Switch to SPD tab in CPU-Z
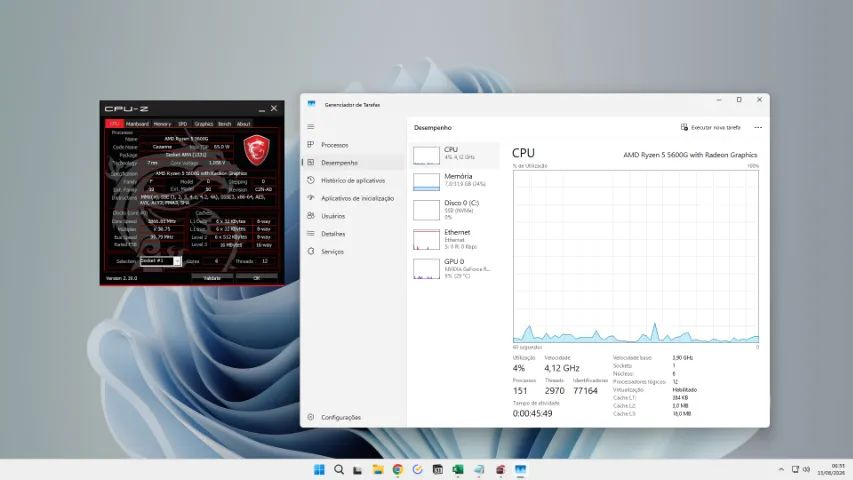 click(183, 124)
